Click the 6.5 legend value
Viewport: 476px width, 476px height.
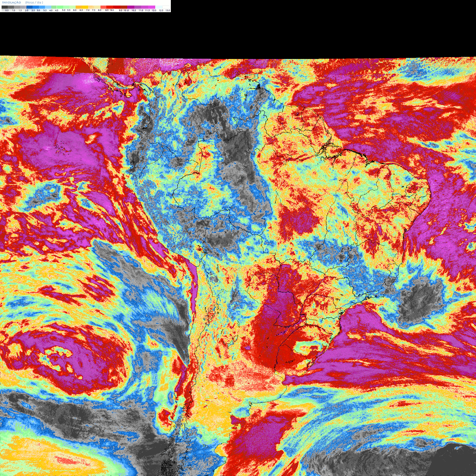coord(81,10)
